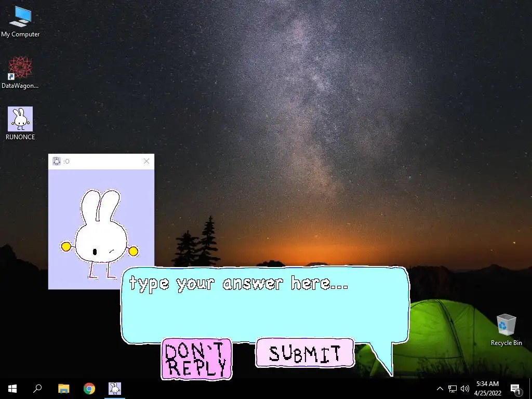
Task: Open the Windows Start menu
Action: 12,389
